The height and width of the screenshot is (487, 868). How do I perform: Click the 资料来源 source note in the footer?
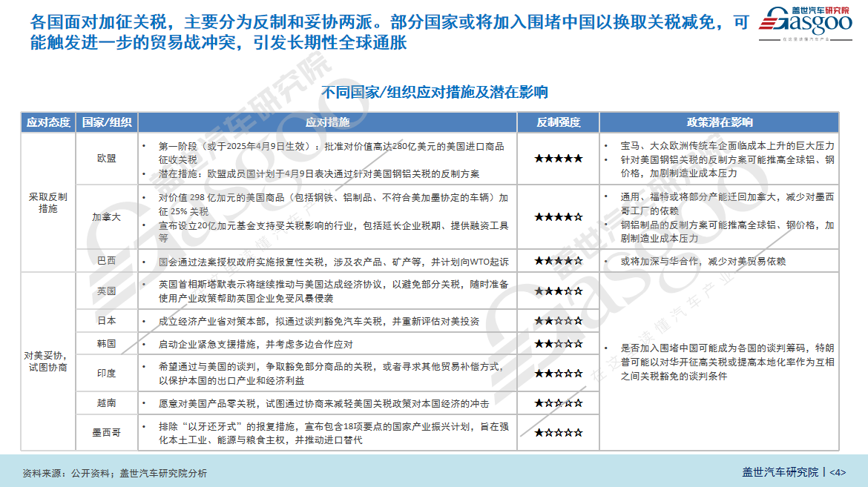click(x=115, y=473)
